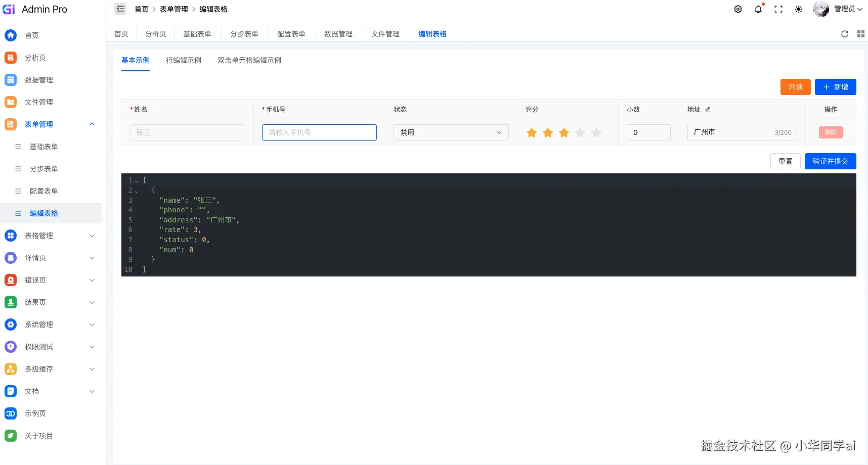This screenshot has height=465, width=868.
Task: Click the red 删除 row button
Action: [831, 132]
